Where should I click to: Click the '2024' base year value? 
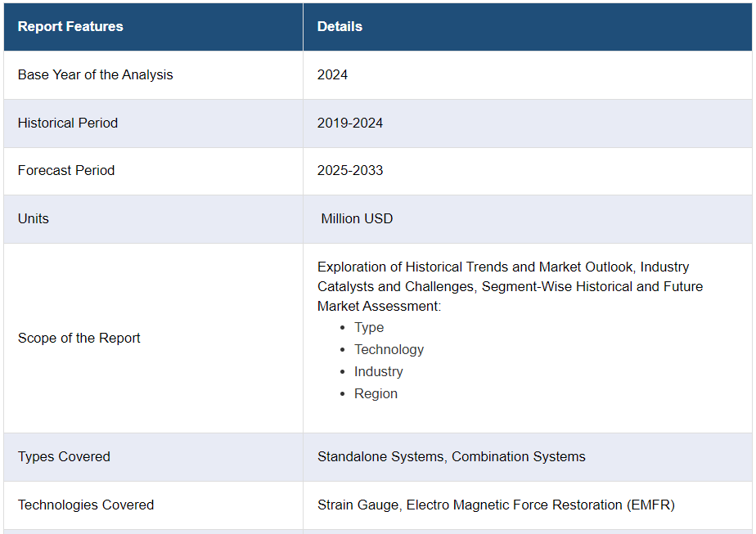click(332, 74)
